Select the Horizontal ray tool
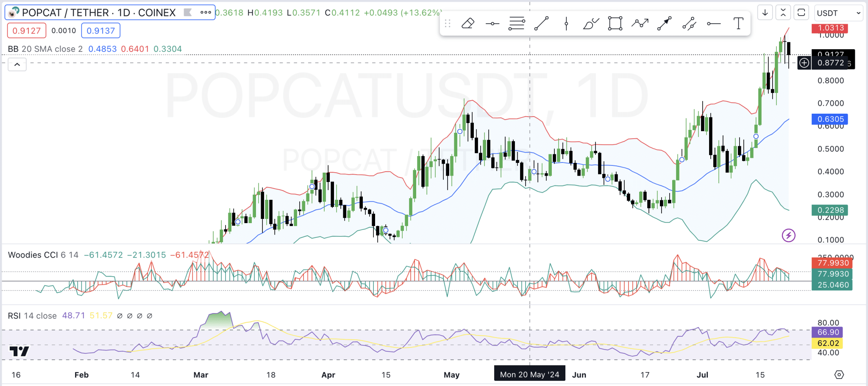Image resolution: width=868 pixels, height=386 pixels. point(714,23)
